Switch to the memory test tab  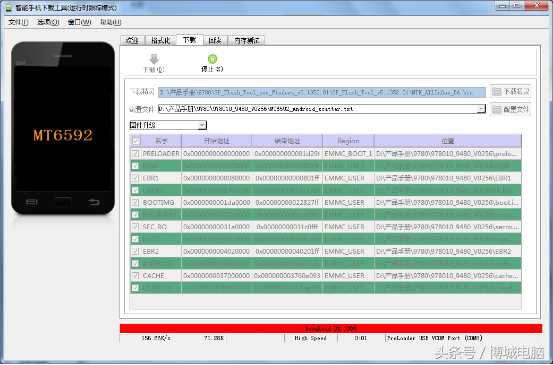click(247, 40)
